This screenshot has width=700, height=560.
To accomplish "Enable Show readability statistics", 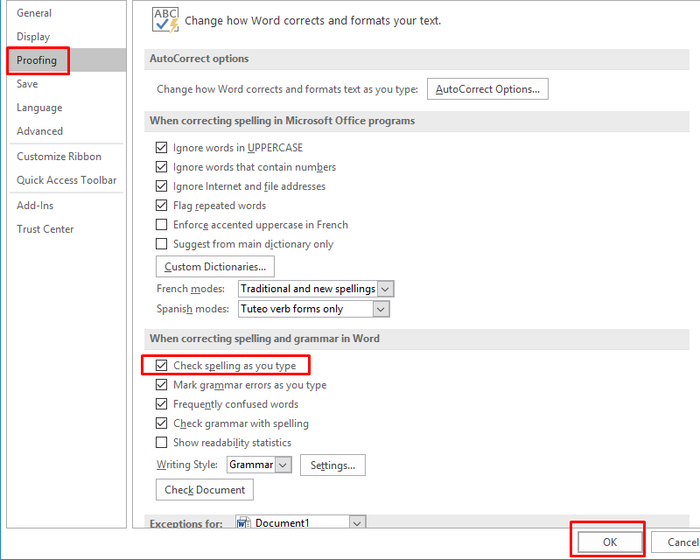I will [x=161, y=442].
